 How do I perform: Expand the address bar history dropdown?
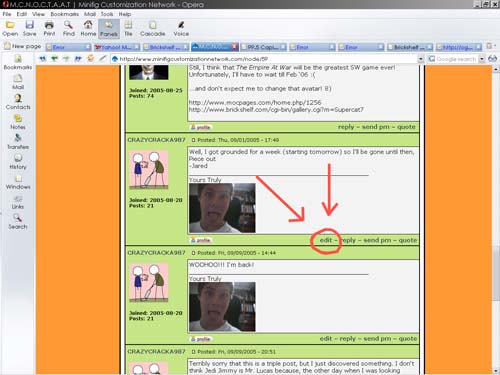coord(421,59)
